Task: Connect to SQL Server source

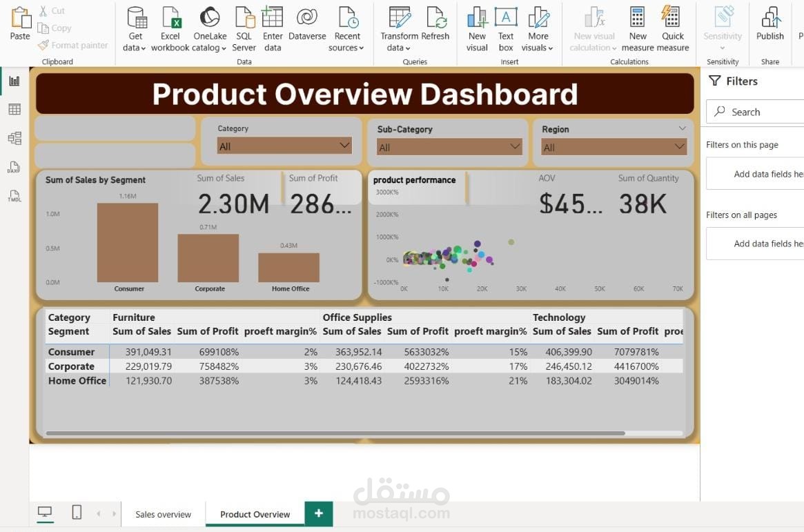Action: [x=244, y=30]
